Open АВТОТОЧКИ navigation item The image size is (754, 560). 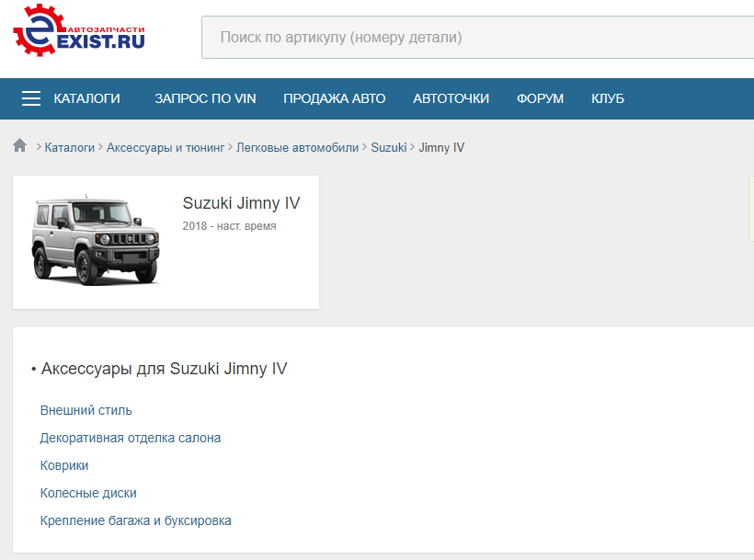pyautogui.click(x=451, y=98)
